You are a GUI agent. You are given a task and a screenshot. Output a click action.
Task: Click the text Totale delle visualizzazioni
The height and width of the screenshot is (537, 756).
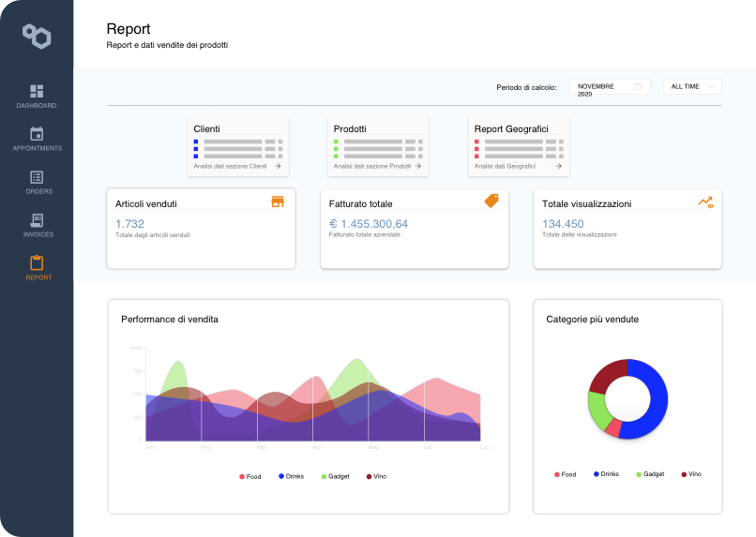pyautogui.click(x=579, y=234)
